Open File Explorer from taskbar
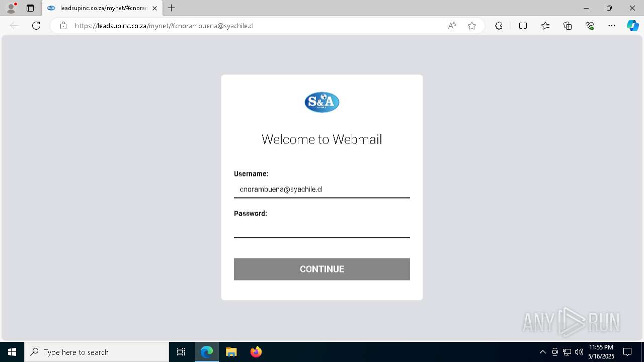Viewport: 644px width, 362px height. pyautogui.click(x=231, y=352)
